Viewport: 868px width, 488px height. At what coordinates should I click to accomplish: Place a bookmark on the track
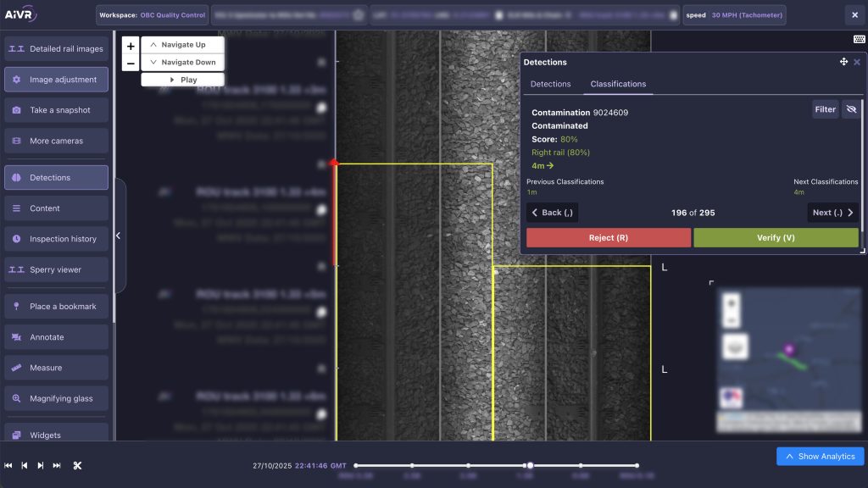56,307
